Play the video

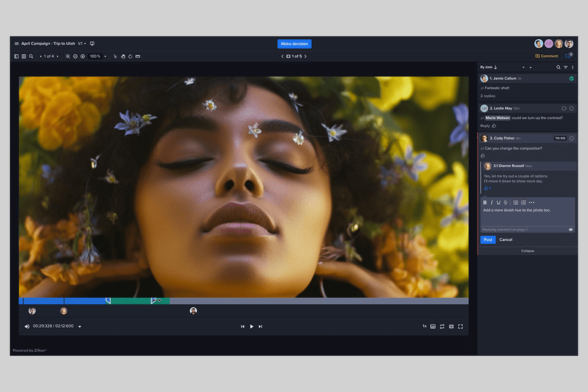point(252,326)
